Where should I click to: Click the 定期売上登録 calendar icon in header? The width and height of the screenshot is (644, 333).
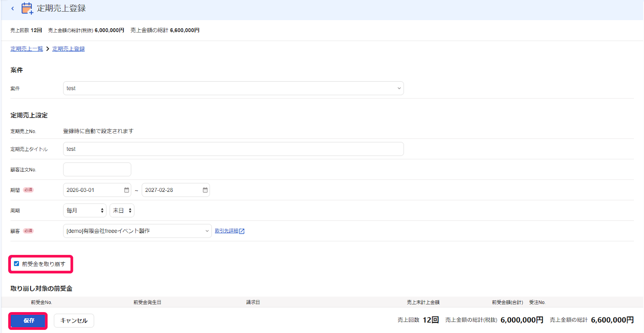point(27,8)
